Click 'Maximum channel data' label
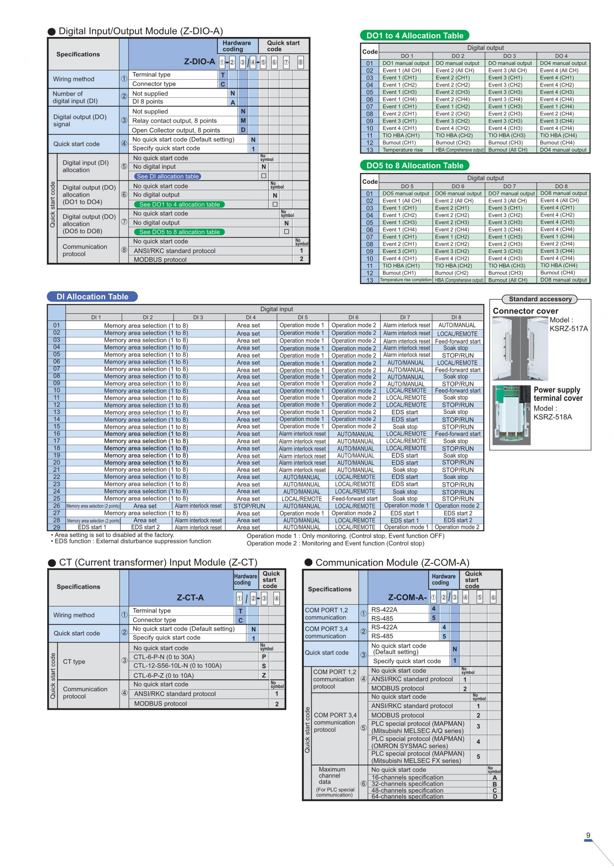 332,775
